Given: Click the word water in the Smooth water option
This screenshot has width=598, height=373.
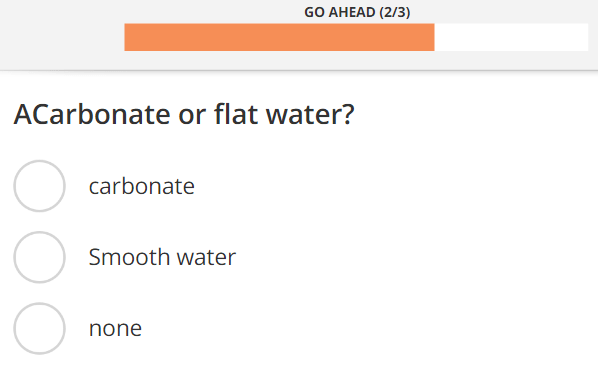Looking at the screenshot, I should coord(206,257).
